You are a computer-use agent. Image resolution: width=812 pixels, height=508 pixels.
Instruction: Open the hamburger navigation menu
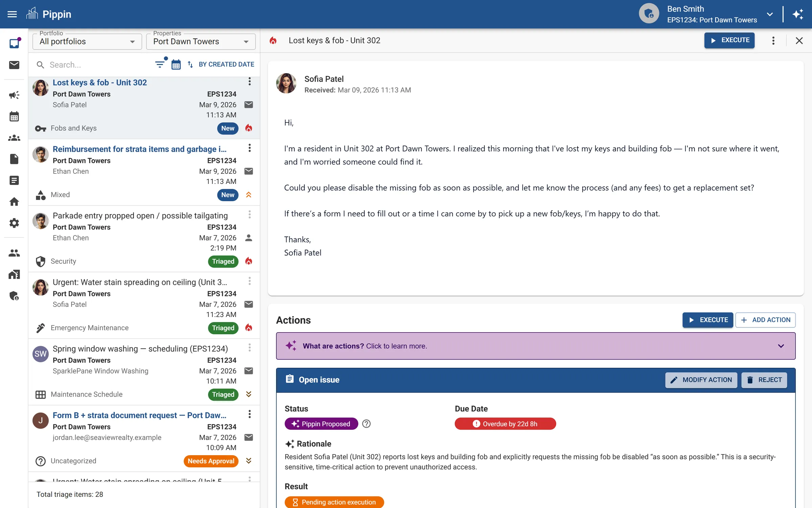point(12,14)
